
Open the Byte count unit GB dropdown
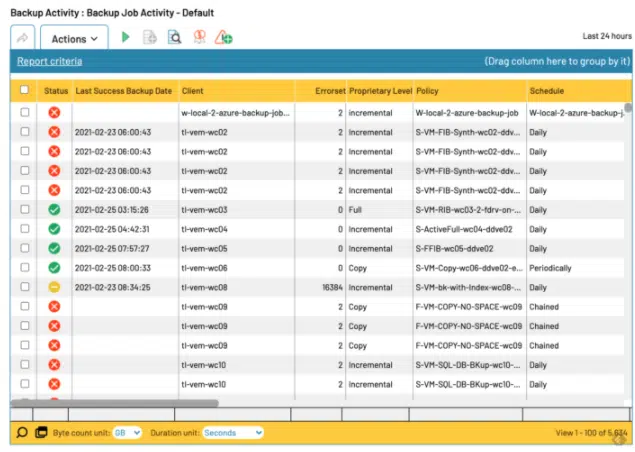click(x=127, y=433)
